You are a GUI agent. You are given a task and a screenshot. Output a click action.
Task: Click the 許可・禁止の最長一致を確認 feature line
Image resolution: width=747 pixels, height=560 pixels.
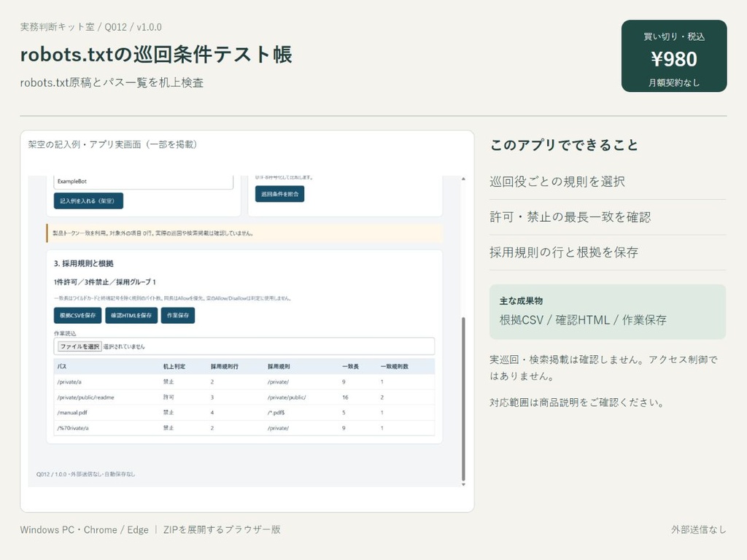tap(570, 217)
